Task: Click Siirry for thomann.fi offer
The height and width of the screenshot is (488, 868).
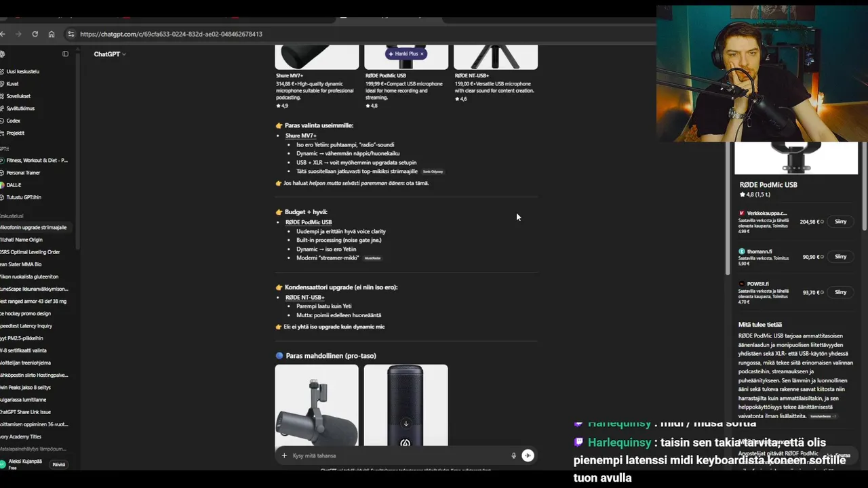Action: [x=841, y=257]
